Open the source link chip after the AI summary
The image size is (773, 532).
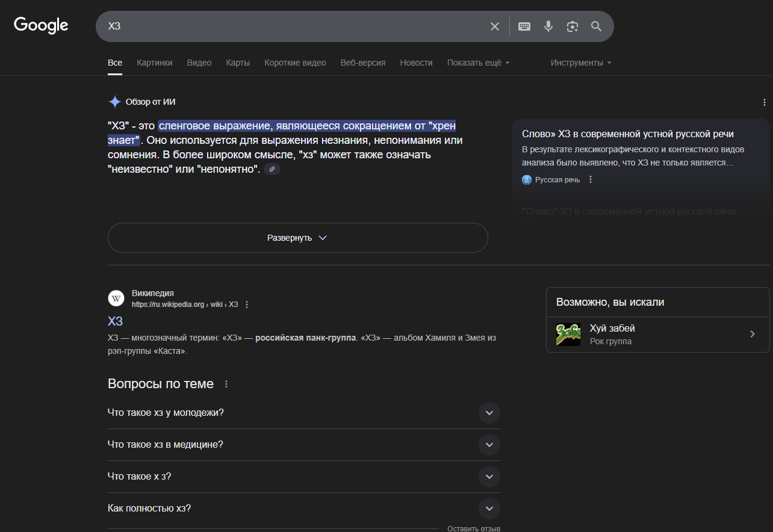pos(272,170)
